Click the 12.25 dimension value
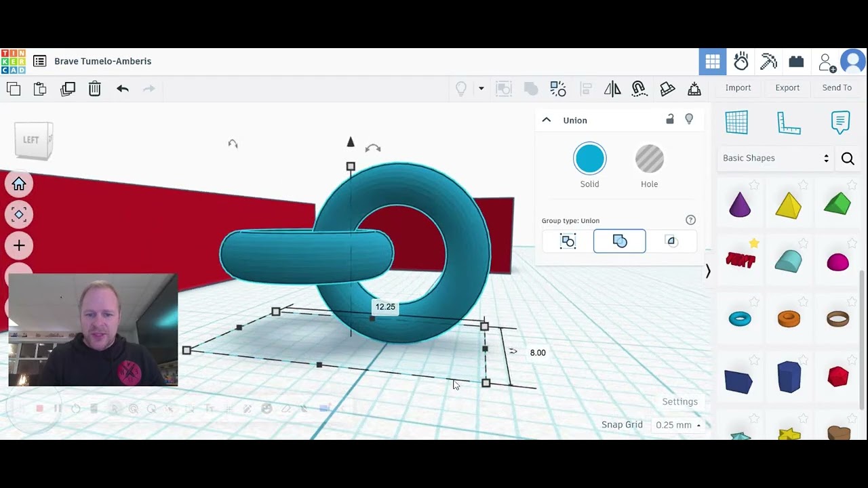This screenshot has width=868, height=488. (385, 307)
